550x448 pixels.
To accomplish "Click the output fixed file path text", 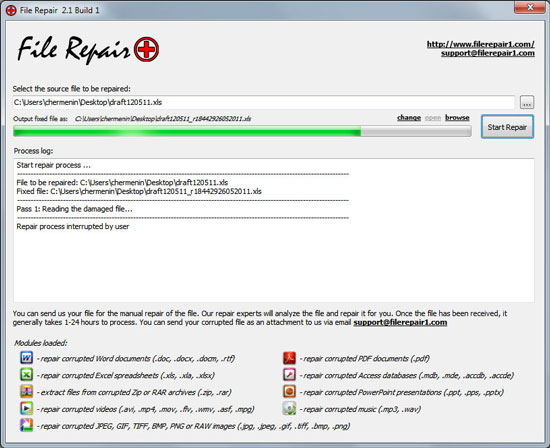I will 163,119.
